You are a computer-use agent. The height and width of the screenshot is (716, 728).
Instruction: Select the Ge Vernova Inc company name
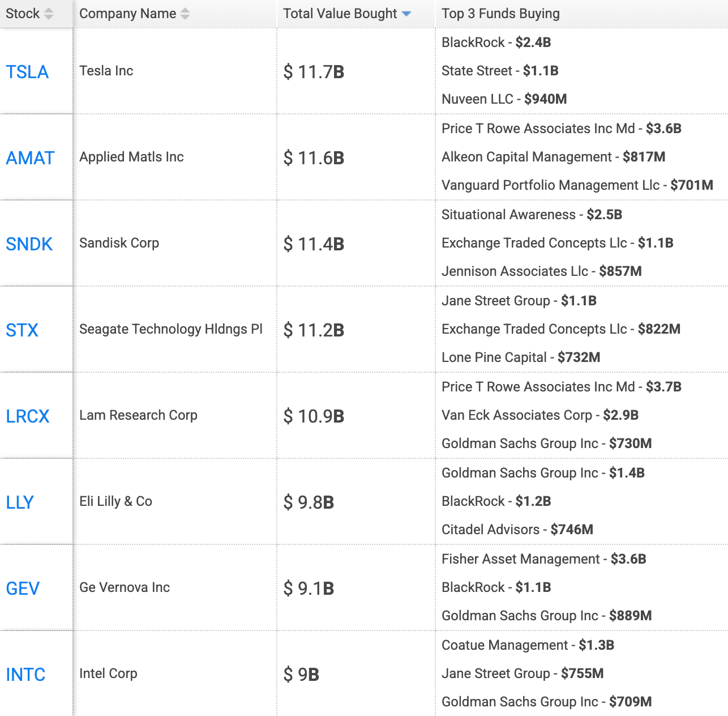[x=125, y=587]
